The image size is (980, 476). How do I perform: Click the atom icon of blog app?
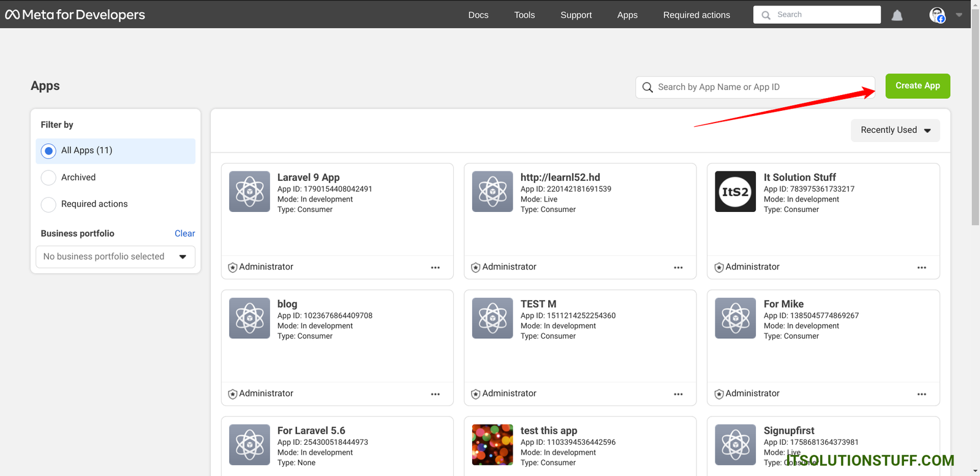pyautogui.click(x=249, y=318)
